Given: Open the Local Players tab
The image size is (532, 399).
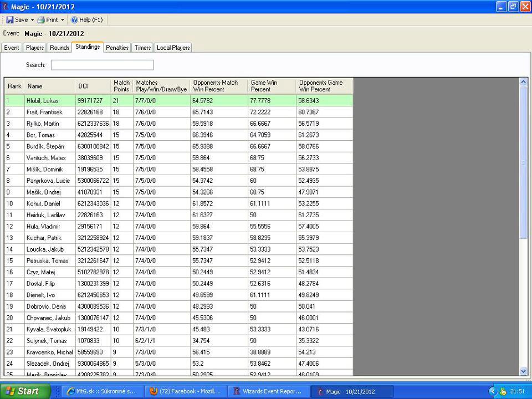Looking at the screenshot, I should [173, 48].
